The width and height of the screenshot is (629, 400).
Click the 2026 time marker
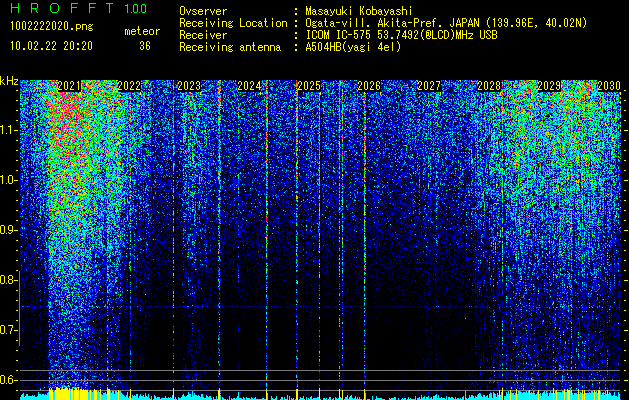[369, 86]
